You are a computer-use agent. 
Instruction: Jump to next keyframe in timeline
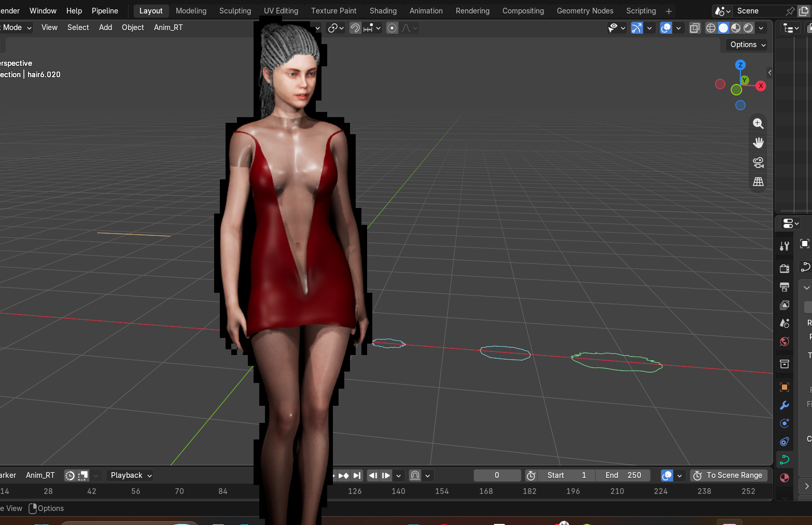point(344,475)
